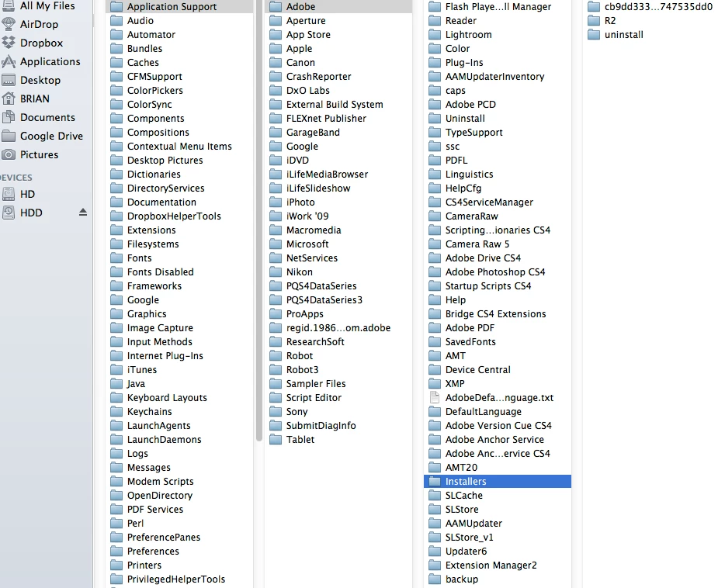Open the AAMUpdaterInventory folder

[498, 77]
